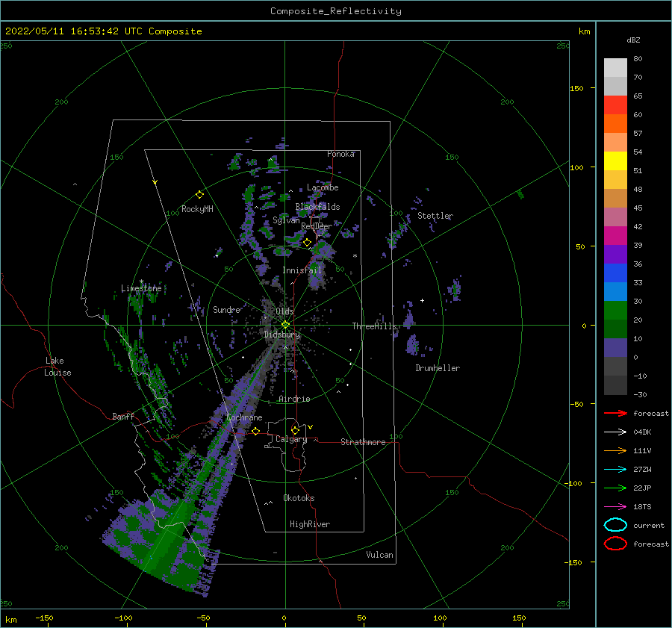Click the Didsbury town label
The image size is (672, 628).
pos(282,335)
